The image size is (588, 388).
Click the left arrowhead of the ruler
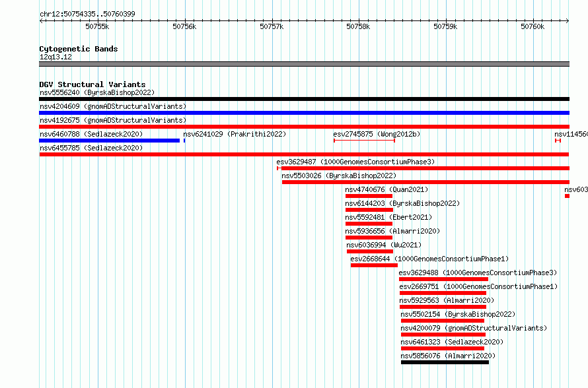coord(41,20)
